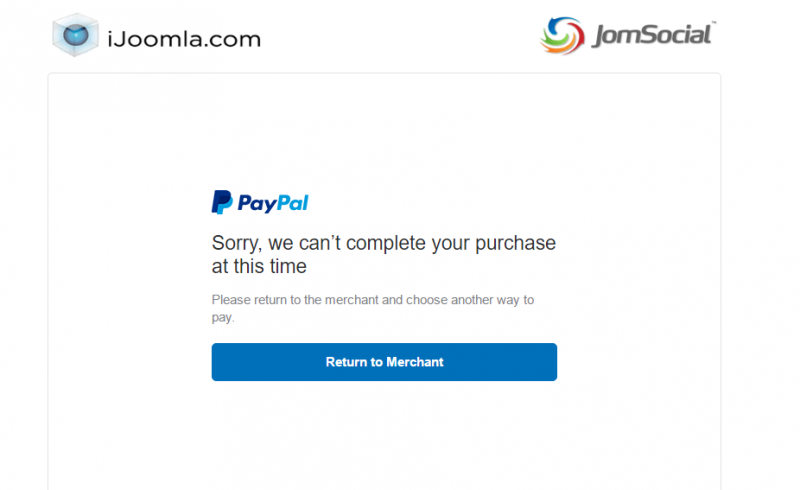Click the 'at this time' heading line
The height and width of the screenshot is (490, 800).
[259, 266]
